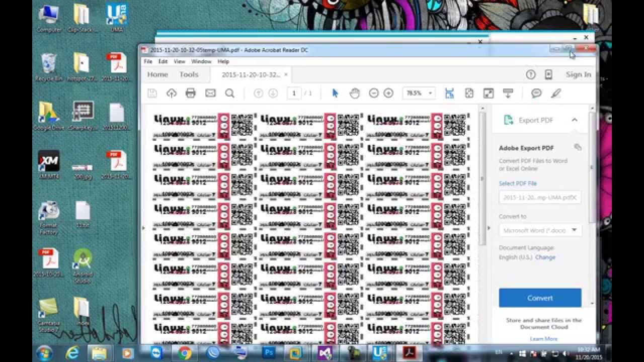Open the Edit menu
This screenshot has height=362, width=644.
point(163,61)
